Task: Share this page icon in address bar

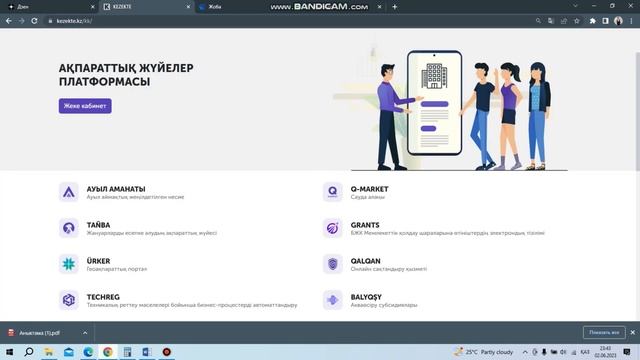Action: coord(564,21)
